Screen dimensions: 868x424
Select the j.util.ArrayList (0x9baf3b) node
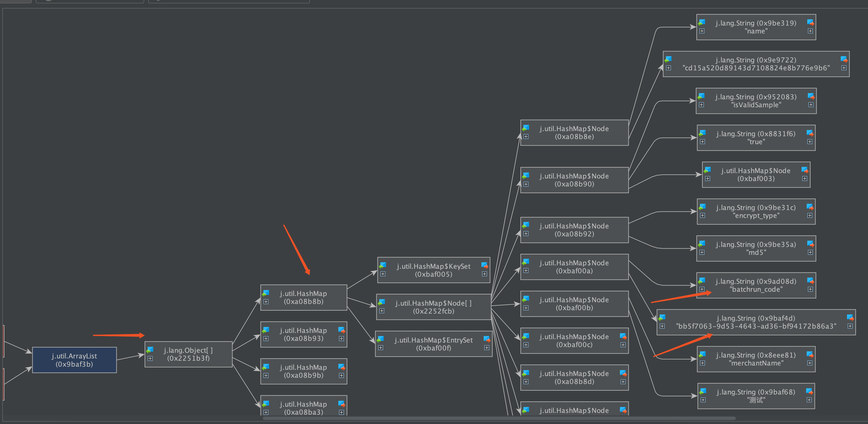tap(74, 360)
